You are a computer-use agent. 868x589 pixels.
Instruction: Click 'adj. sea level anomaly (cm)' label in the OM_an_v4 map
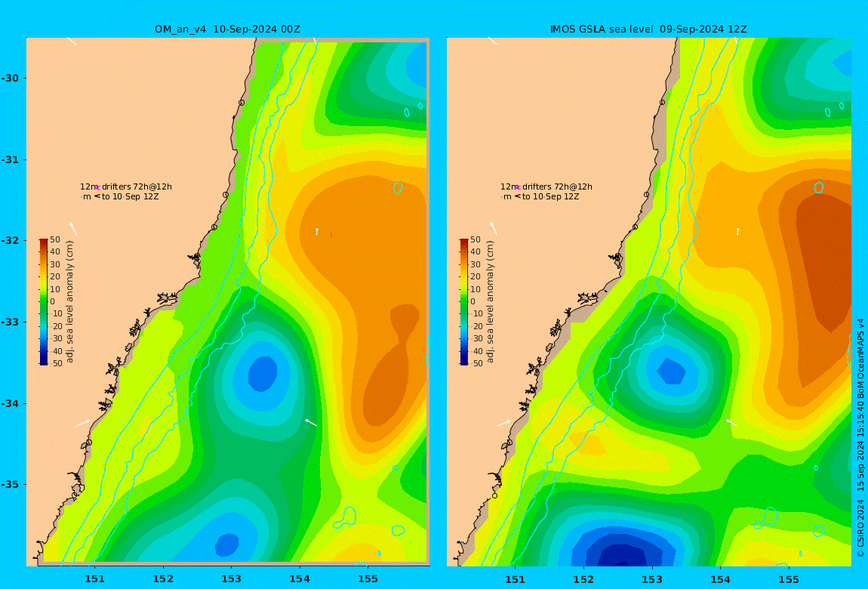coord(69,302)
